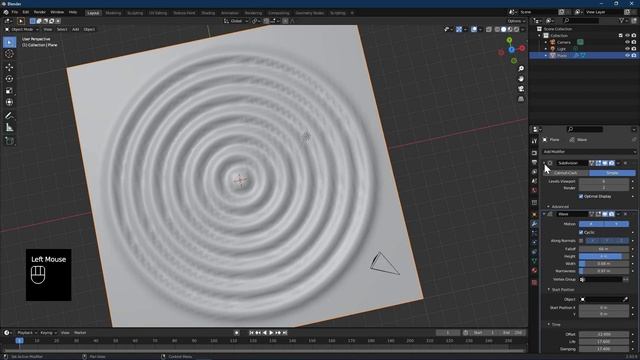Open the Modifier properties wrench tab
This screenshot has width=640, height=360.
coord(534,224)
